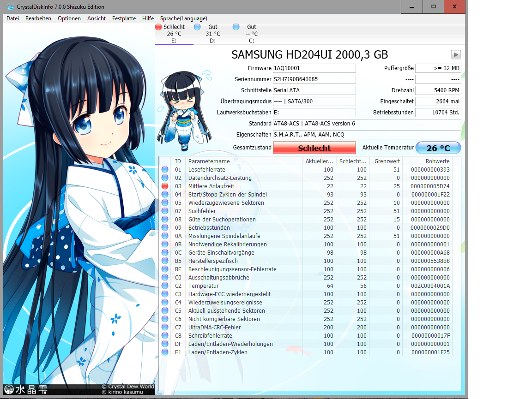The image size is (532, 399).
Task: Click the Crystal Dew World copyright text
Action: pos(127,387)
